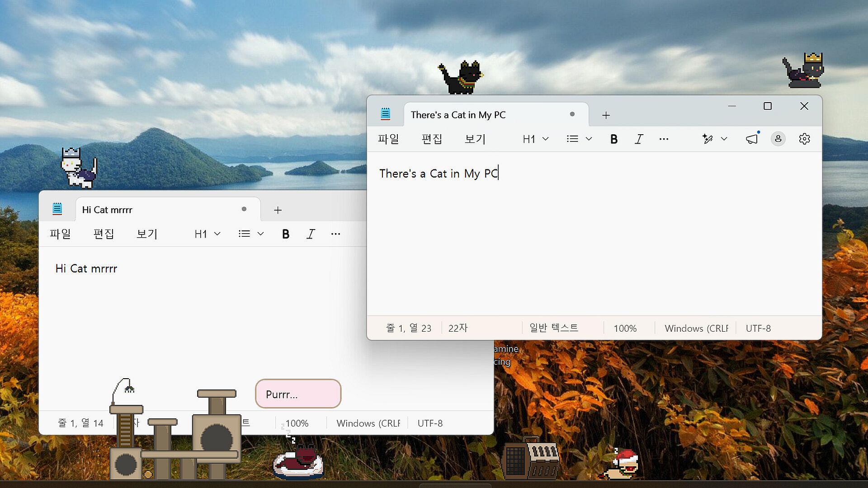Click the AI rewrite pen icon
This screenshot has width=868, height=488.
click(708, 139)
